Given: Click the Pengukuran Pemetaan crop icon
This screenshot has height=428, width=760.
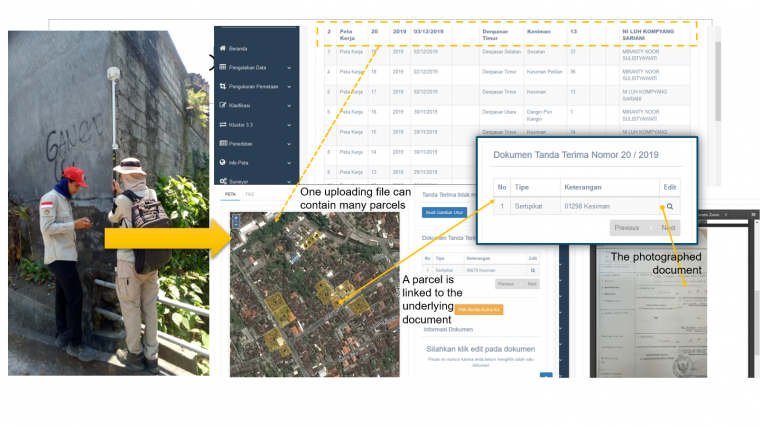Looking at the screenshot, I should pyautogui.click(x=222, y=86).
